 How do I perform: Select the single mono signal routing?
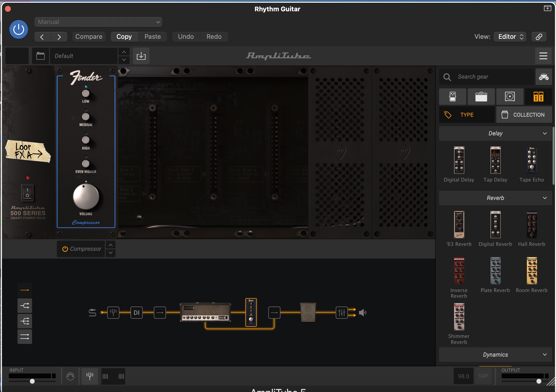(x=25, y=290)
